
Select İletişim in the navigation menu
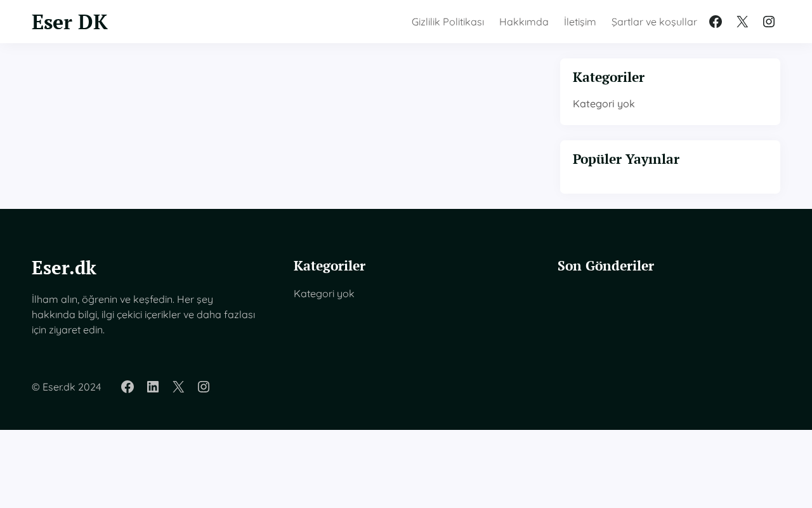580,22
